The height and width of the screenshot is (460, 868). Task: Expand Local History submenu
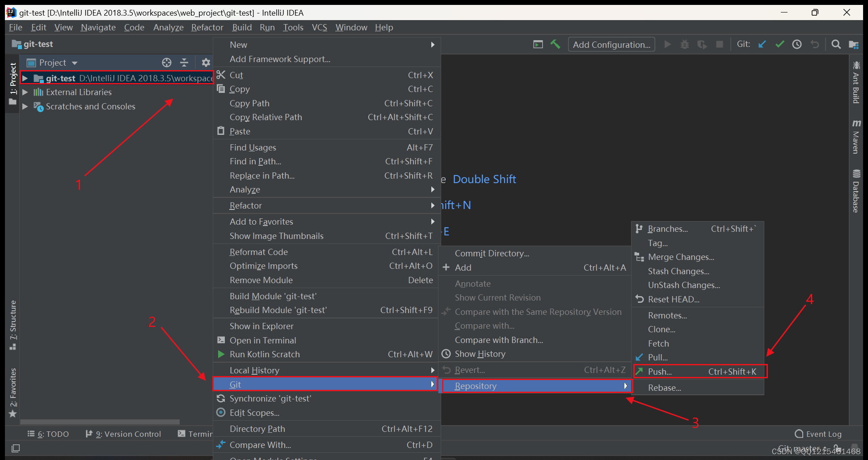pyautogui.click(x=327, y=370)
